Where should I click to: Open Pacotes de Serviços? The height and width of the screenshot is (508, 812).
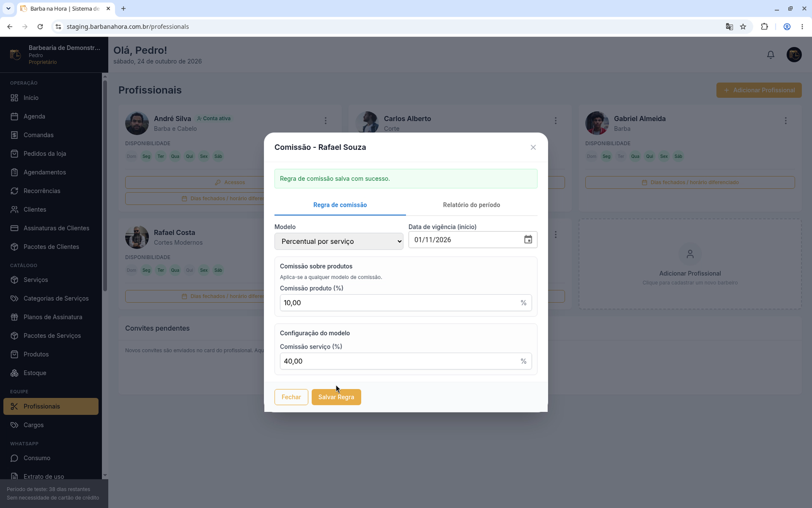[51, 336]
